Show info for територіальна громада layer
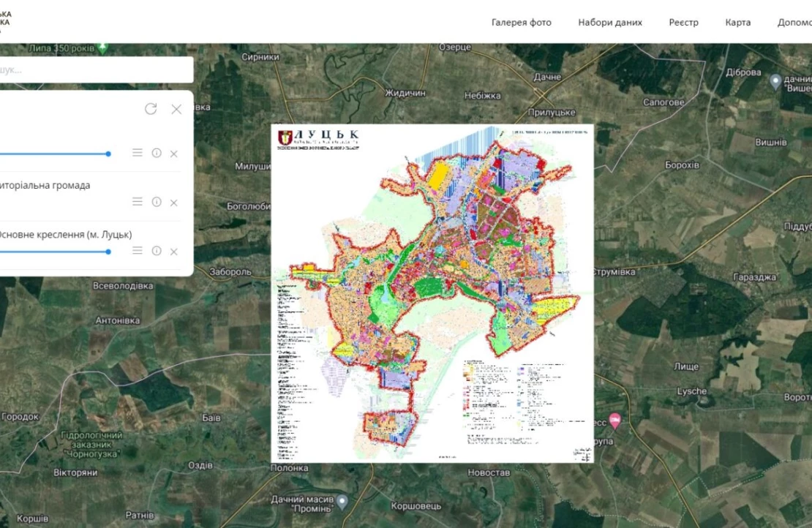 157,202
